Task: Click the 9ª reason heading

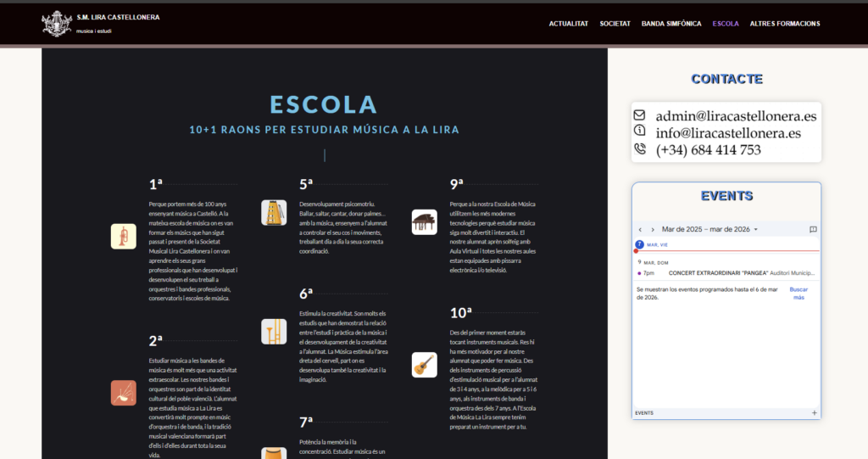Action: 457,184
